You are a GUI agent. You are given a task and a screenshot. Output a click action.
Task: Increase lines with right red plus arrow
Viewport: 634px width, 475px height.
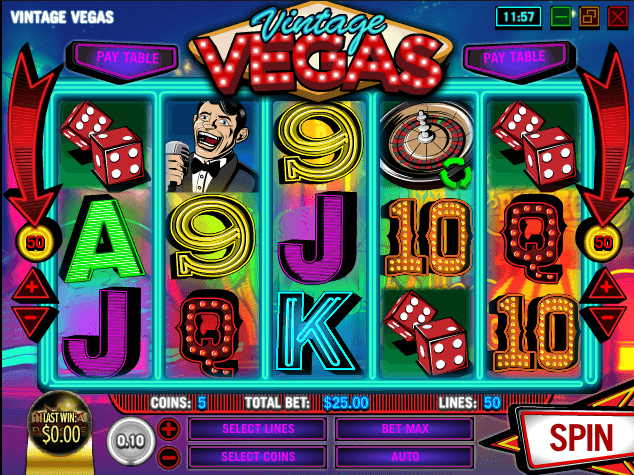[x=605, y=287]
